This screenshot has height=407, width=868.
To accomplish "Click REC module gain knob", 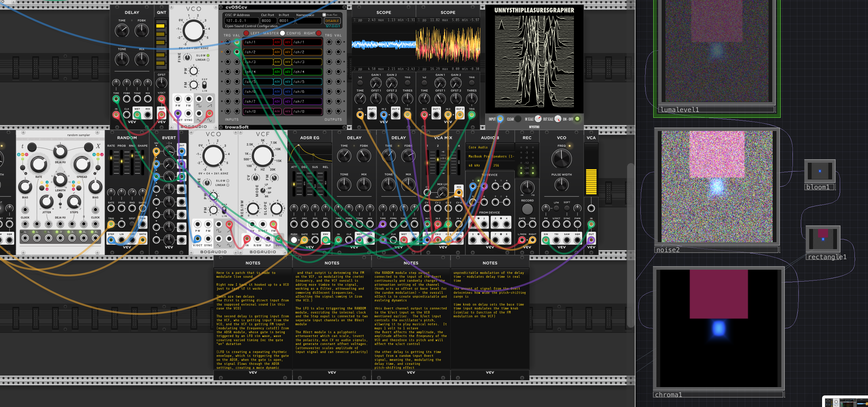I will 527,187.
